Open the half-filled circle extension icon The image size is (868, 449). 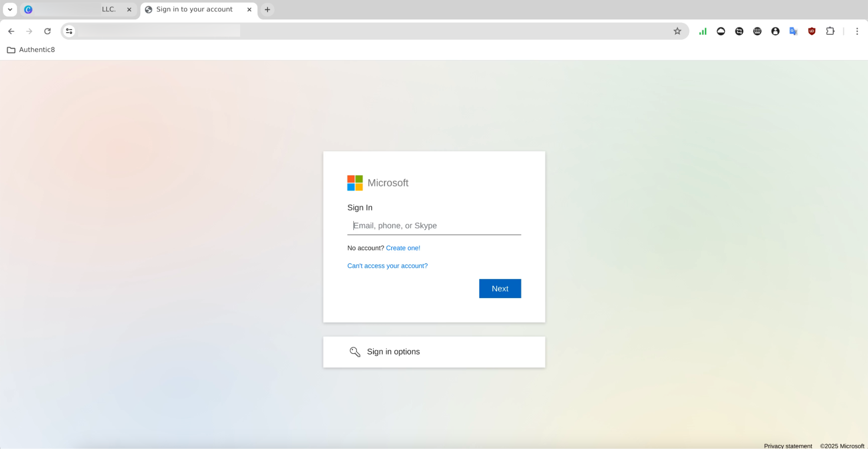tap(721, 31)
